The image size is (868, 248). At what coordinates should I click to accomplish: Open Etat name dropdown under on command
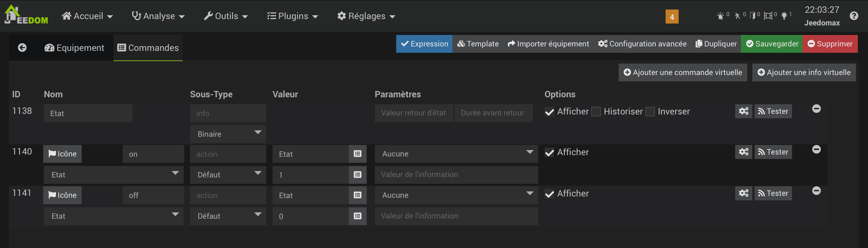pos(113,175)
